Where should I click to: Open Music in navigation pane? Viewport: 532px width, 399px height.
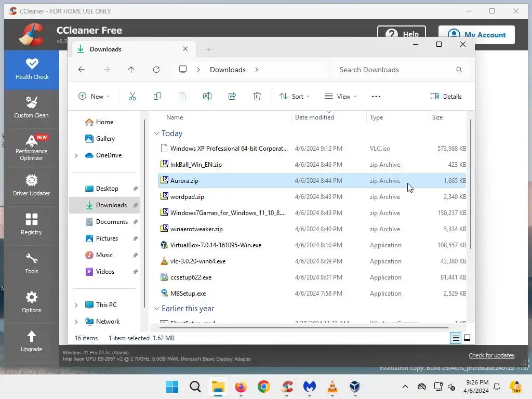104,255
